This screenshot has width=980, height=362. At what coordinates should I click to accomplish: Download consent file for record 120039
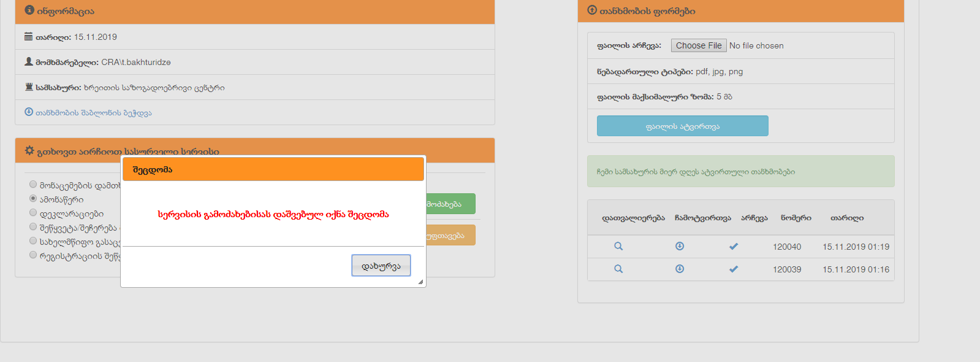click(x=680, y=269)
